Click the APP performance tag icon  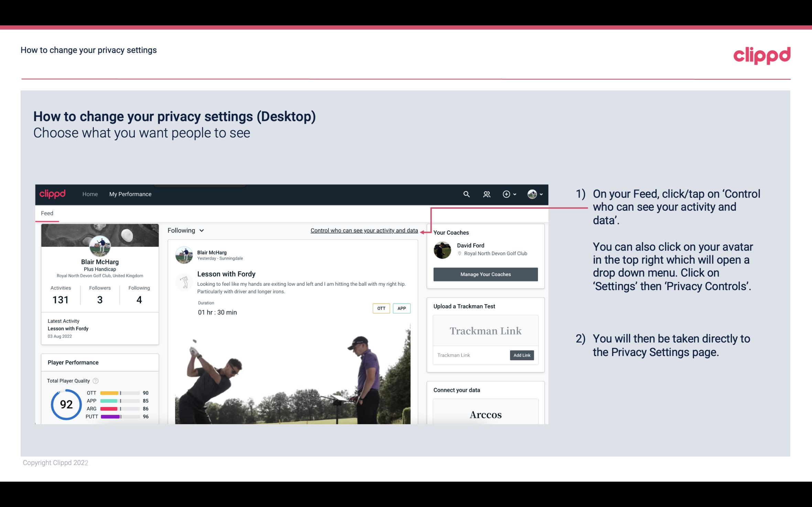coord(402,308)
